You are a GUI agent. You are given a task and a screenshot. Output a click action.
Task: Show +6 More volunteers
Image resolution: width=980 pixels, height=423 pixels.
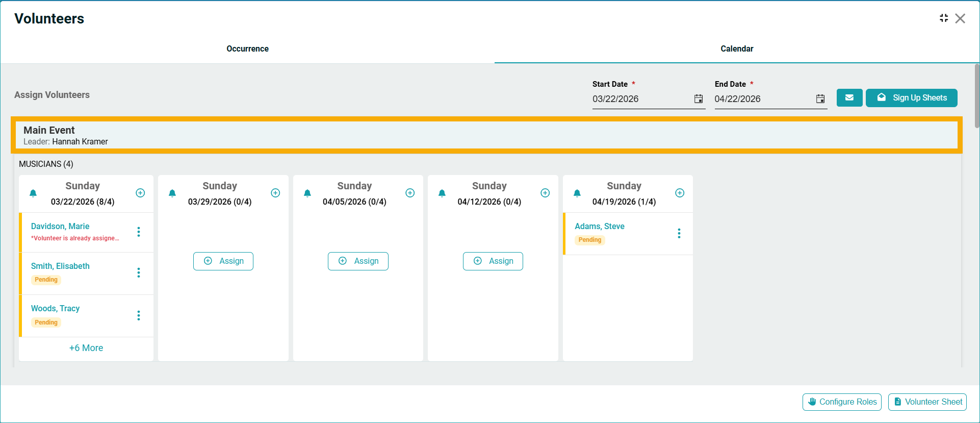point(86,348)
